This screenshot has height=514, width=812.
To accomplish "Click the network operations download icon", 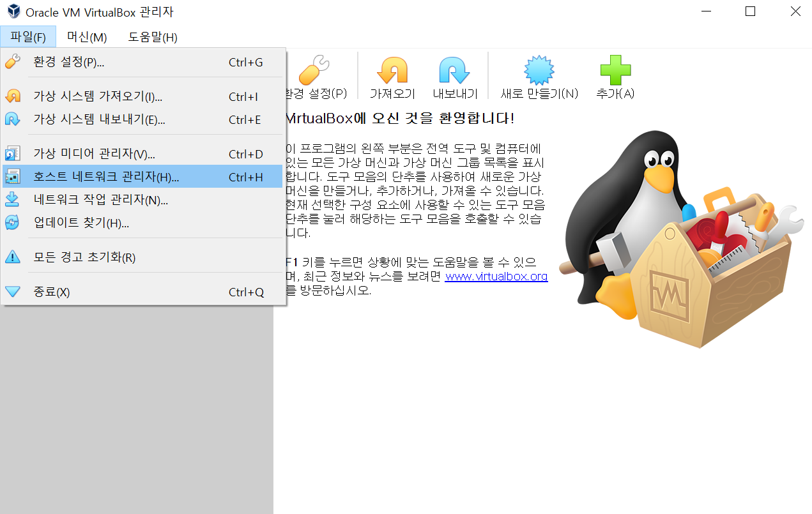I will pyautogui.click(x=13, y=200).
